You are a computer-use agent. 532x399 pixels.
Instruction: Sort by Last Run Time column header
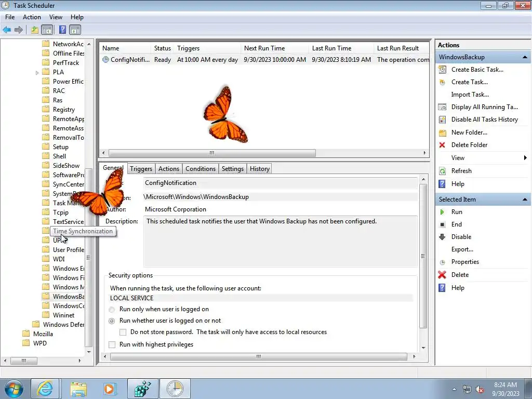[x=341, y=48]
